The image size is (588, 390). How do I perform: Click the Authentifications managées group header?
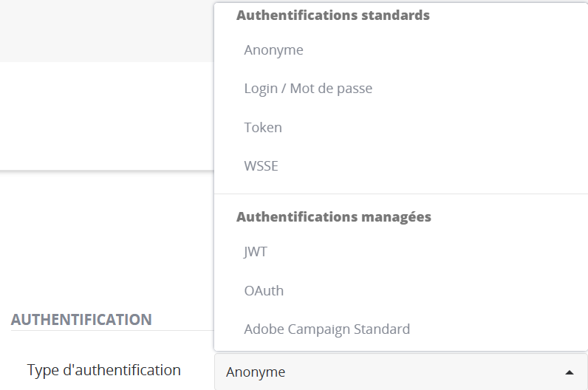click(333, 217)
